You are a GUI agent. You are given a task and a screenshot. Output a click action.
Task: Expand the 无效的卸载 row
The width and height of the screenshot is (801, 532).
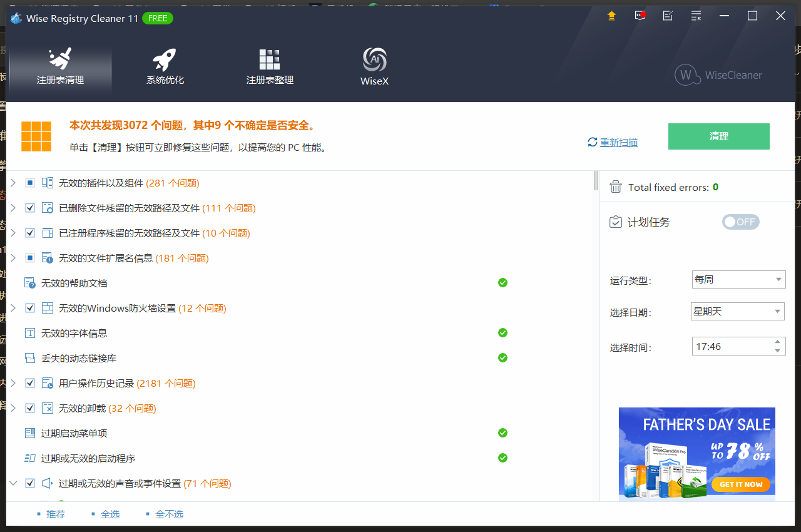click(x=13, y=408)
